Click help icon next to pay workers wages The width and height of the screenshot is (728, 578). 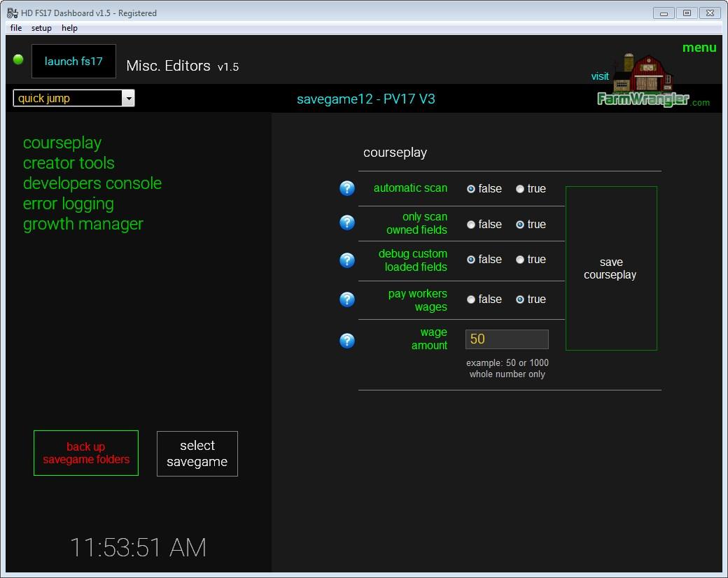point(347,299)
